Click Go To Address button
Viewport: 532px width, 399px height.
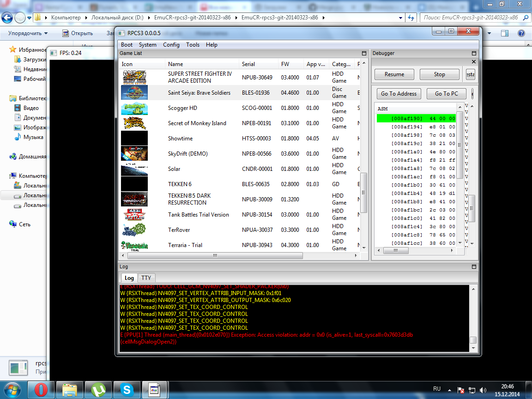(399, 94)
